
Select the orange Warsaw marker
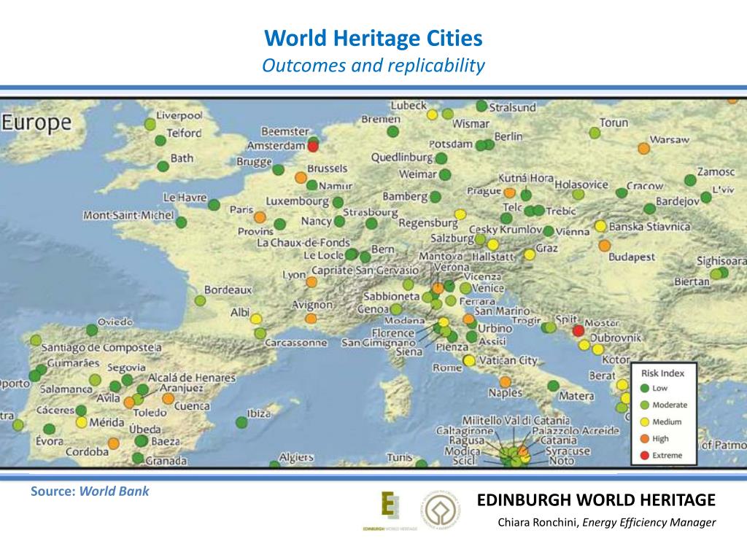point(643,149)
